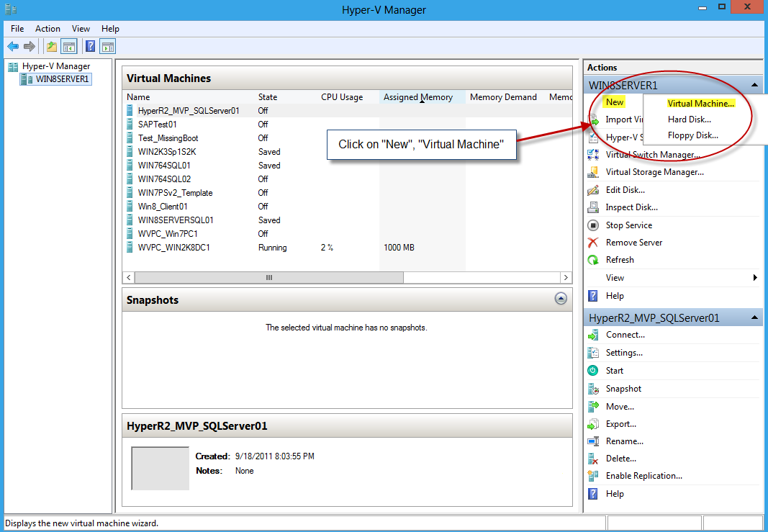Image resolution: width=768 pixels, height=532 pixels.
Task: Click Stop Service action link
Action: coord(628,225)
